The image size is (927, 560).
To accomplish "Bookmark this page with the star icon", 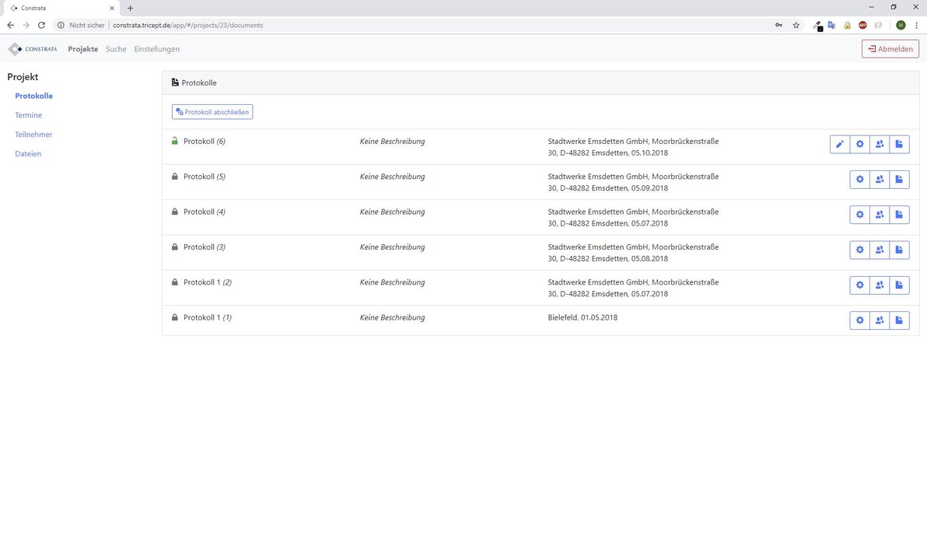I will [796, 25].
